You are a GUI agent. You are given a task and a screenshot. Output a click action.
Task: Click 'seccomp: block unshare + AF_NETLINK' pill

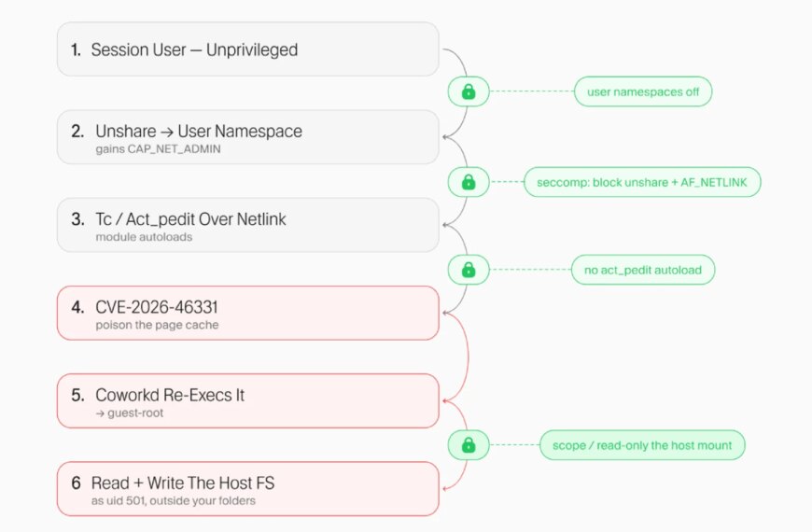642,182
